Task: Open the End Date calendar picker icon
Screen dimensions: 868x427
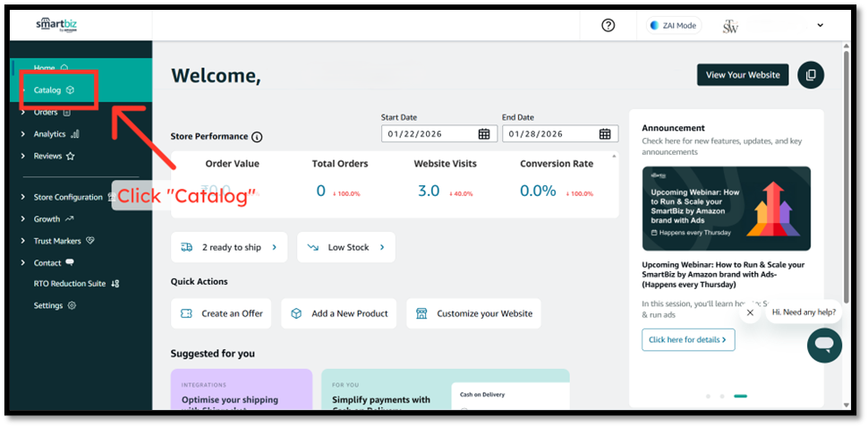Action: (605, 134)
